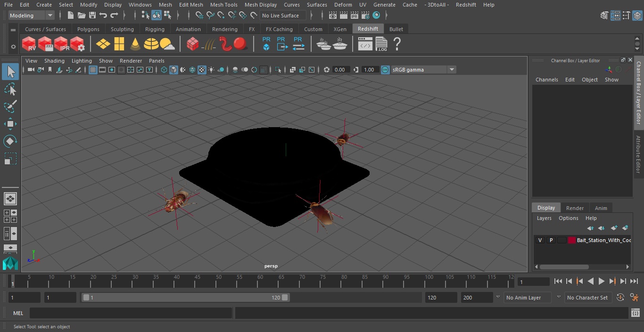Screen dimensions: 644x332
Task: Toggle viewport grid display button
Action: point(93,70)
